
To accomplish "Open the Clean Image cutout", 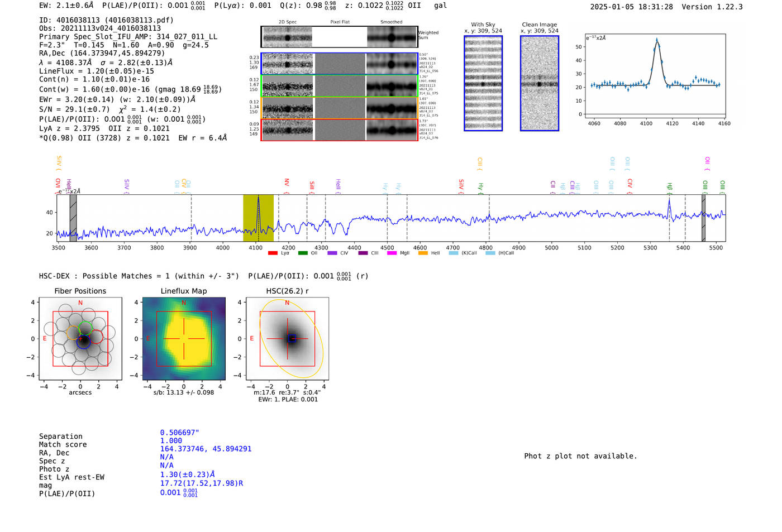I will point(540,83).
